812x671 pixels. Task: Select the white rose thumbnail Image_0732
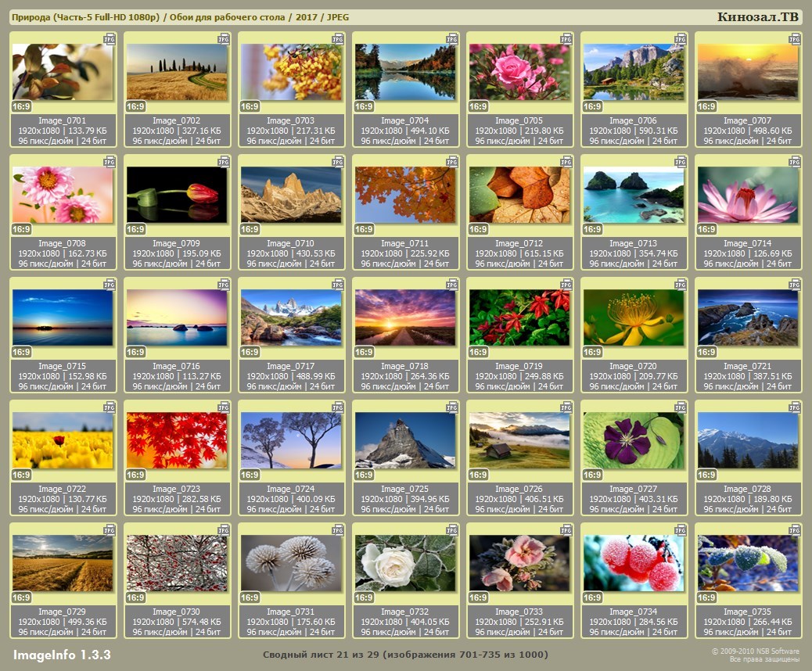coord(405,562)
